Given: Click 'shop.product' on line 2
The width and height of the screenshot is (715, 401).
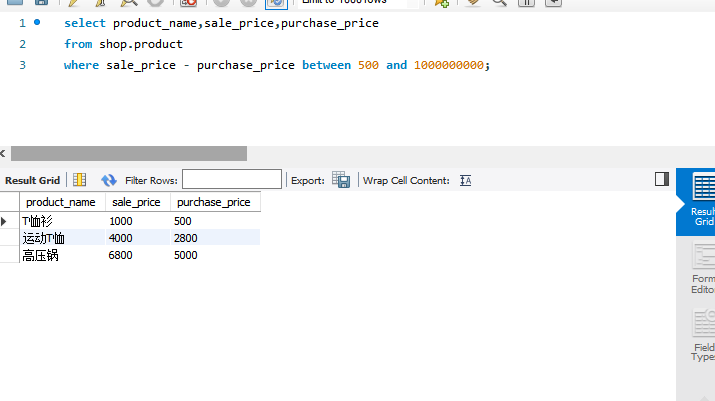Looking at the screenshot, I should point(141,44).
